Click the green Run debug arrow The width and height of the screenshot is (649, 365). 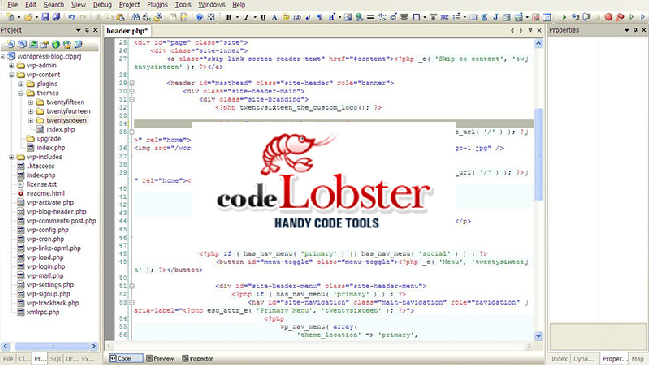[564, 17]
